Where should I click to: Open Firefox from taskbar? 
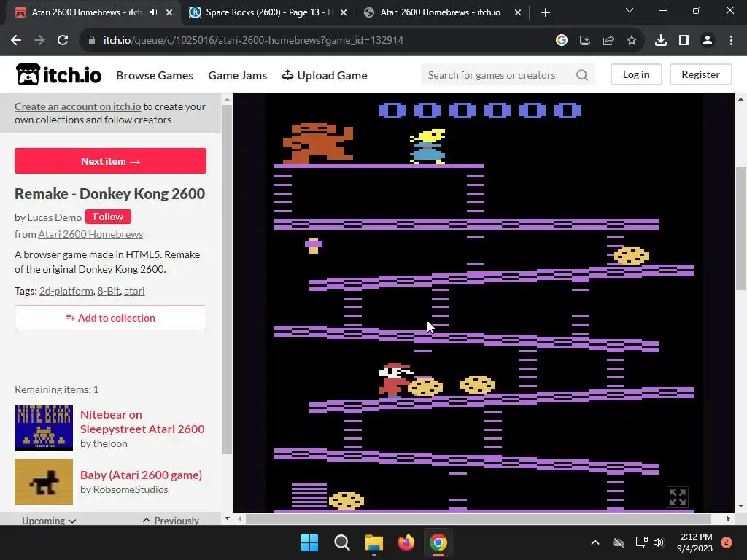[406, 542]
